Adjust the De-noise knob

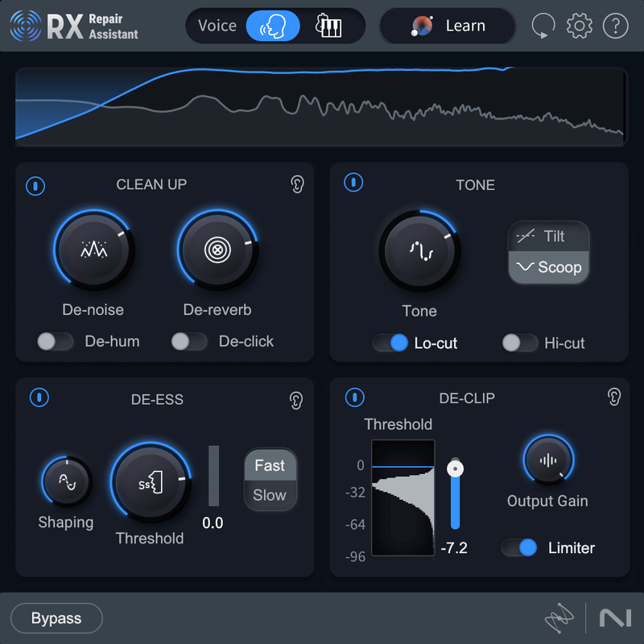click(93, 250)
